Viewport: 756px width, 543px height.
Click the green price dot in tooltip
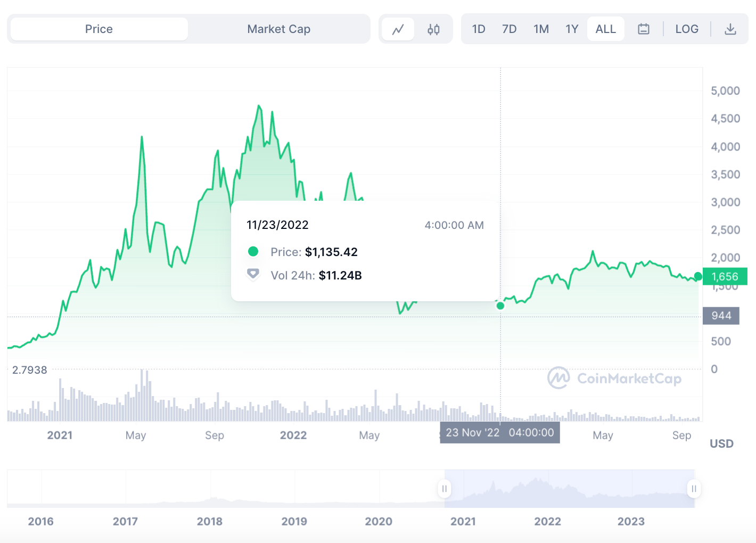pyautogui.click(x=253, y=251)
